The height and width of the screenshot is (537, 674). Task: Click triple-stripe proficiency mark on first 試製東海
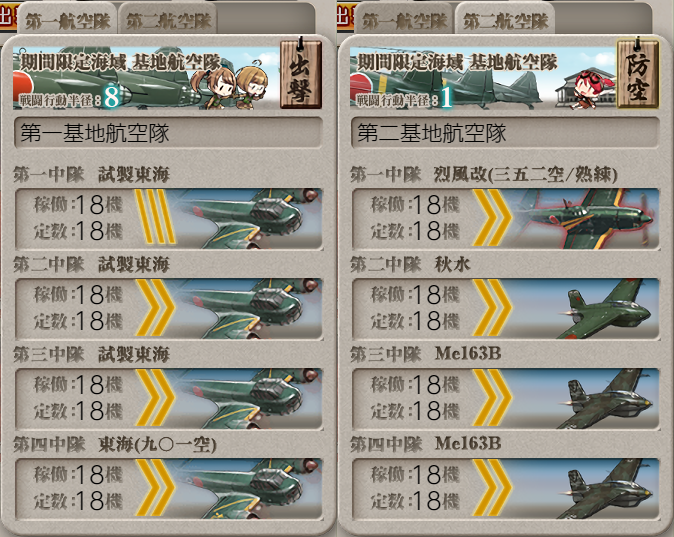[155, 217]
